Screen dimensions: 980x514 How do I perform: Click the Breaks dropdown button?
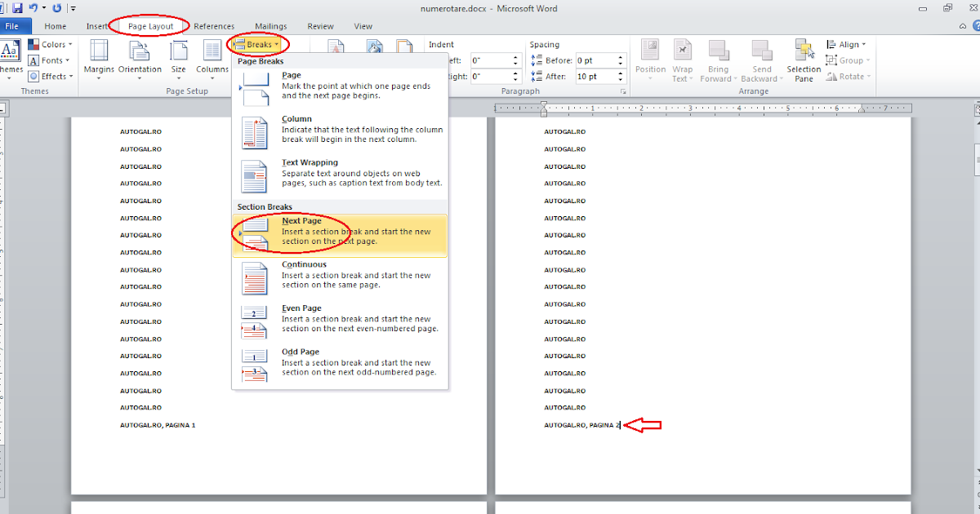(257, 45)
